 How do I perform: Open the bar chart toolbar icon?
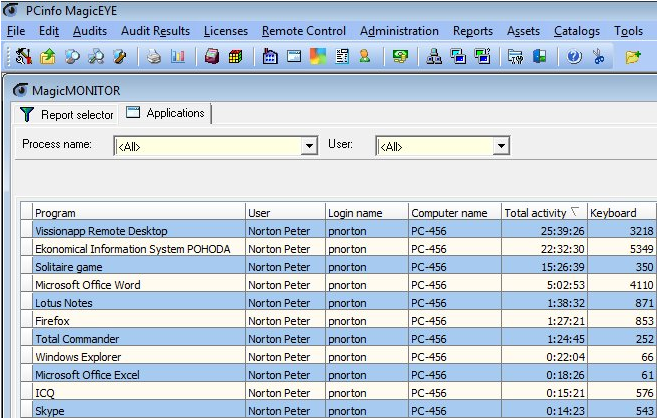click(x=178, y=56)
